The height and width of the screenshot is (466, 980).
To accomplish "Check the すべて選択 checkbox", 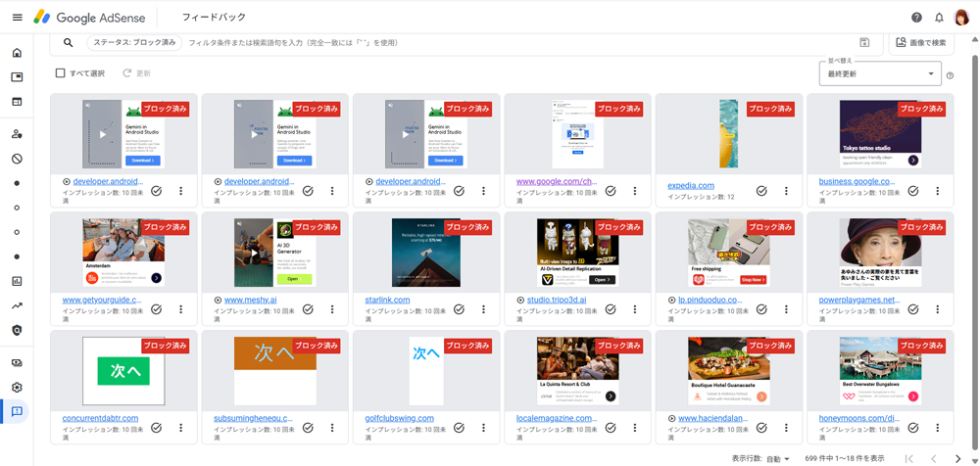I will (60, 73).
